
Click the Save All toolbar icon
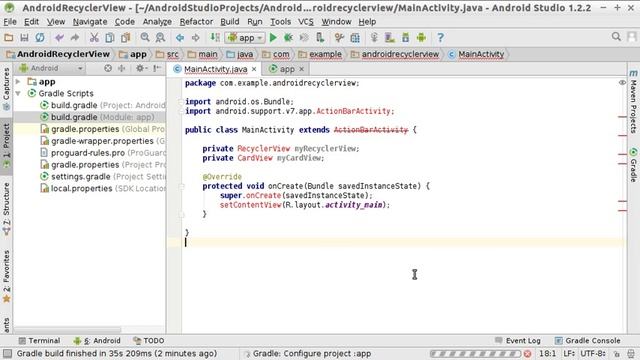(24, 38)
